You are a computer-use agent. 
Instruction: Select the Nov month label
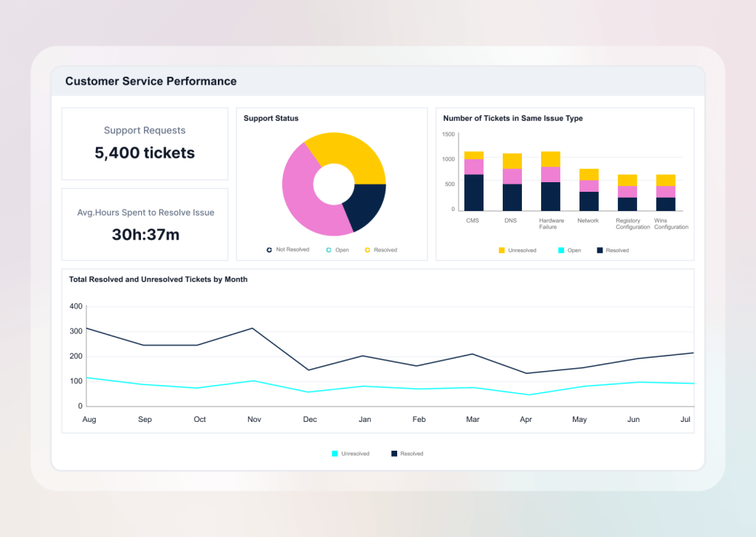click(x=254, y=420)
